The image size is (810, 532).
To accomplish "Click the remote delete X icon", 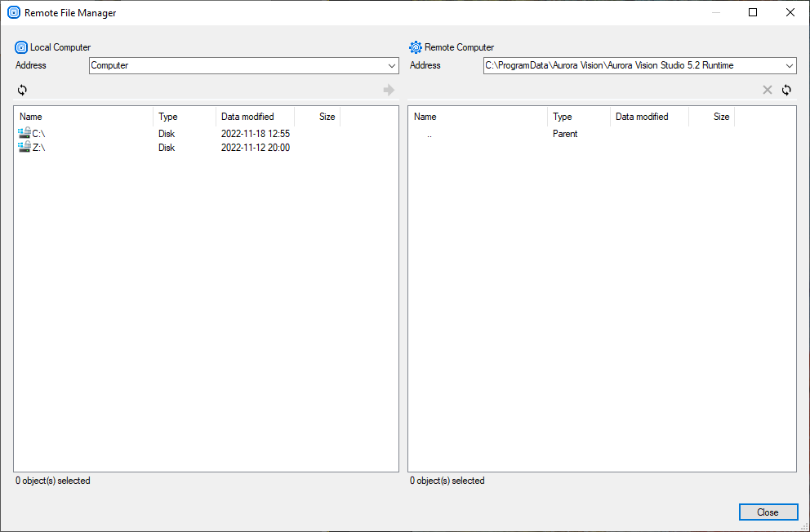I will [x=767, y=90].
